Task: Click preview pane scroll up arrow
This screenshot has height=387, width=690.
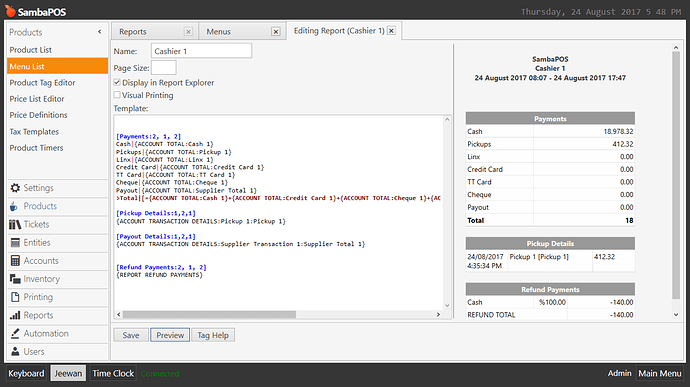Action: pos(676,48)
